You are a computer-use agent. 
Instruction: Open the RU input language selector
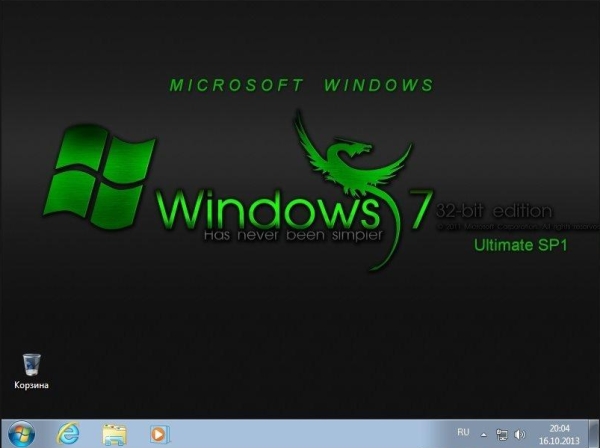click(x=463, y=432)
